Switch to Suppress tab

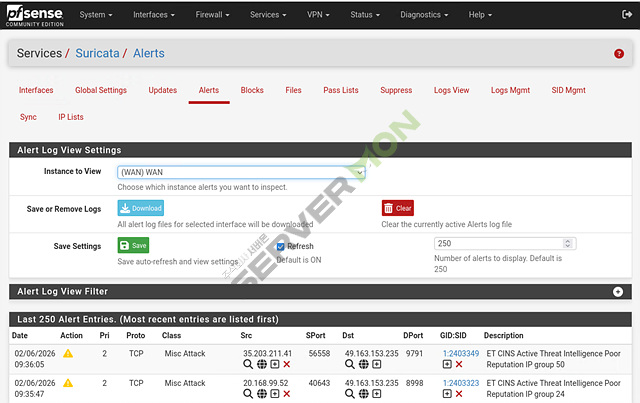396,90
